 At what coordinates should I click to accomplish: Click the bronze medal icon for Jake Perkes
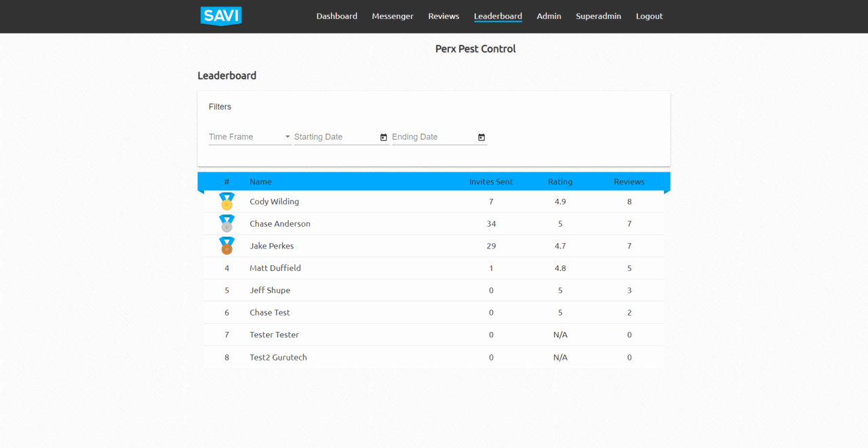(x=226, y=246)
